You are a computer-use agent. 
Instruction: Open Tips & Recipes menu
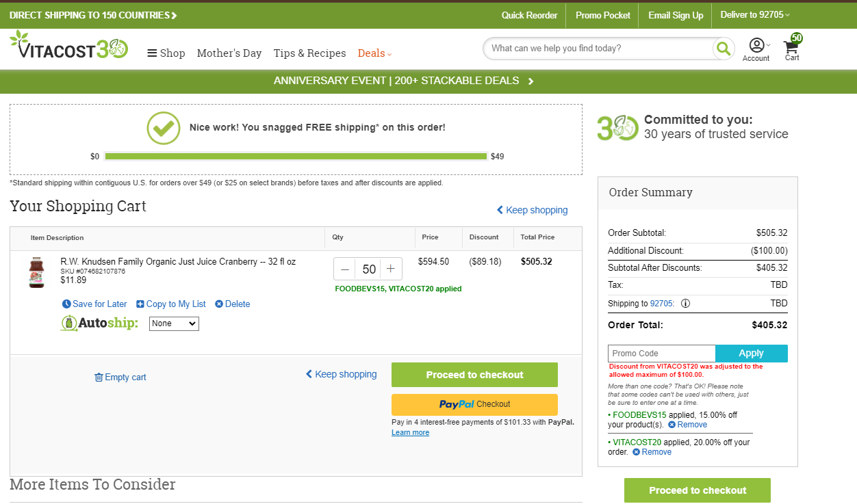click(x=310, y=53)
